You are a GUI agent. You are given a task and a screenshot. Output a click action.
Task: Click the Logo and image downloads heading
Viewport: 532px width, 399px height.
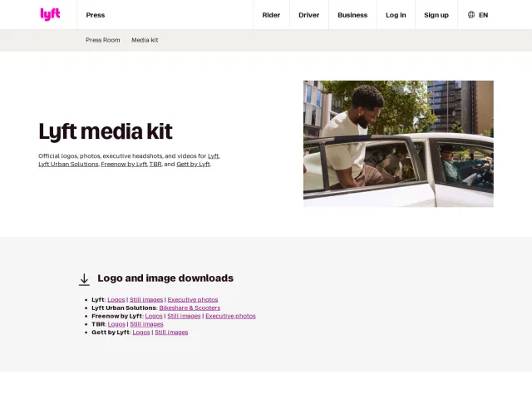point(165,278)
